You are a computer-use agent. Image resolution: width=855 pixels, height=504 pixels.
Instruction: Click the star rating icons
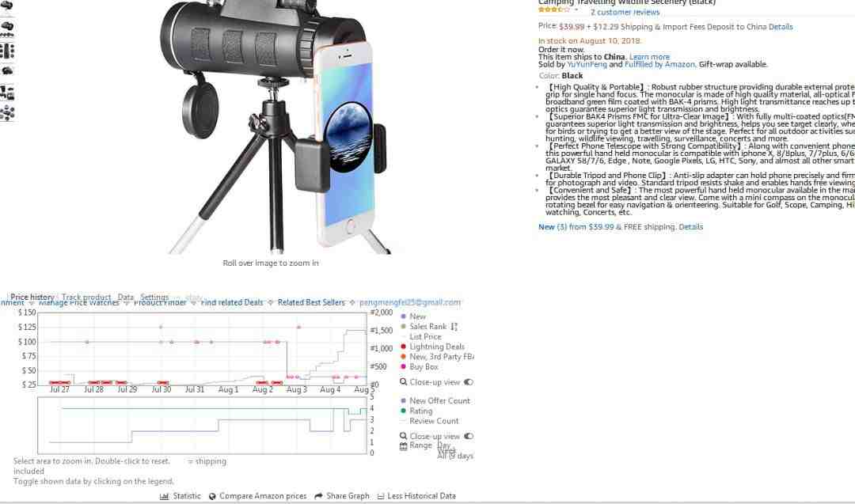[553, 9]
